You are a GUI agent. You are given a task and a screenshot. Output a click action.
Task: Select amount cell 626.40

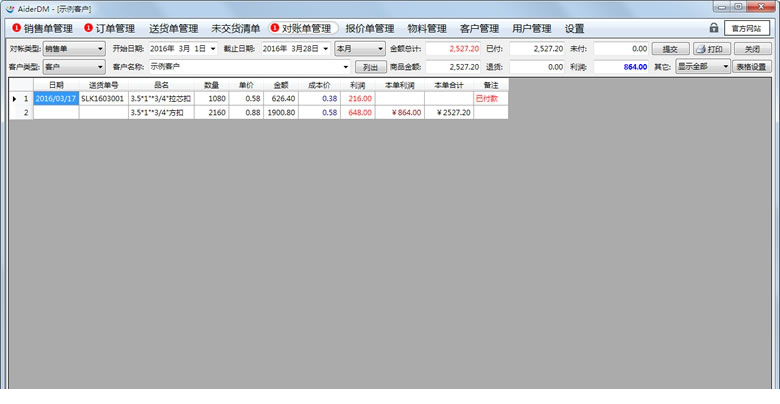pyautogui.click(x=281, y=99)
